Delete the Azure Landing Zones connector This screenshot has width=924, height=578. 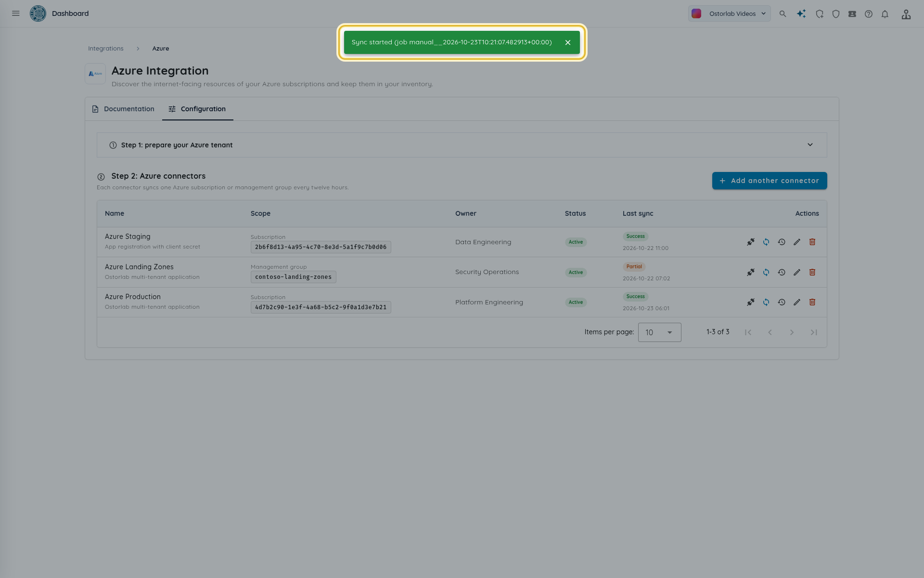click(x=812, y=272)
